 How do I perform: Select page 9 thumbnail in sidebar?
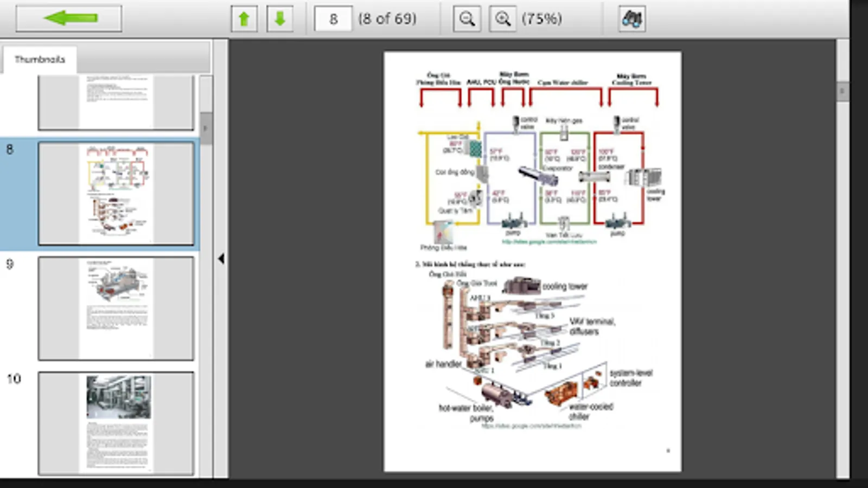point(116,309)
